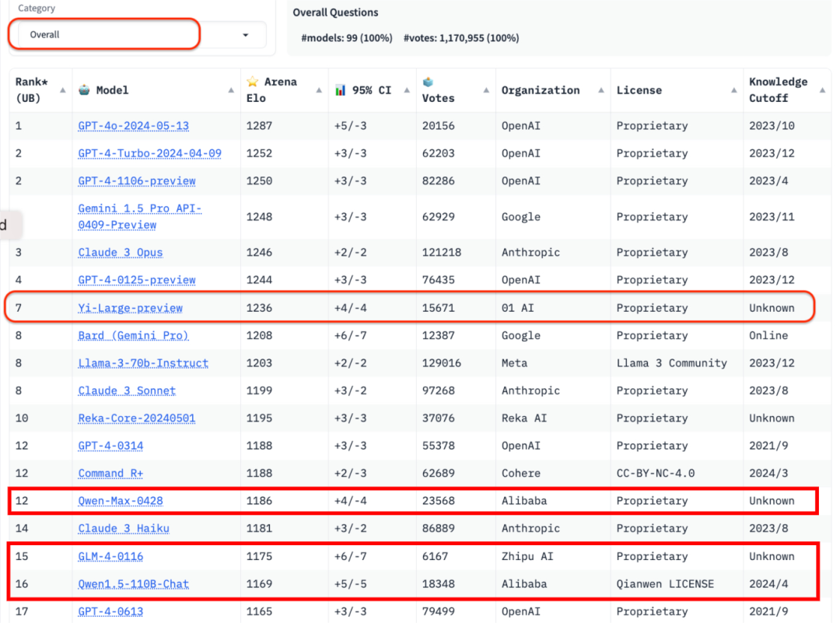Open the GLM-4-0116 model link
This screenshot has height=623, width=840.
coord(111,557)
